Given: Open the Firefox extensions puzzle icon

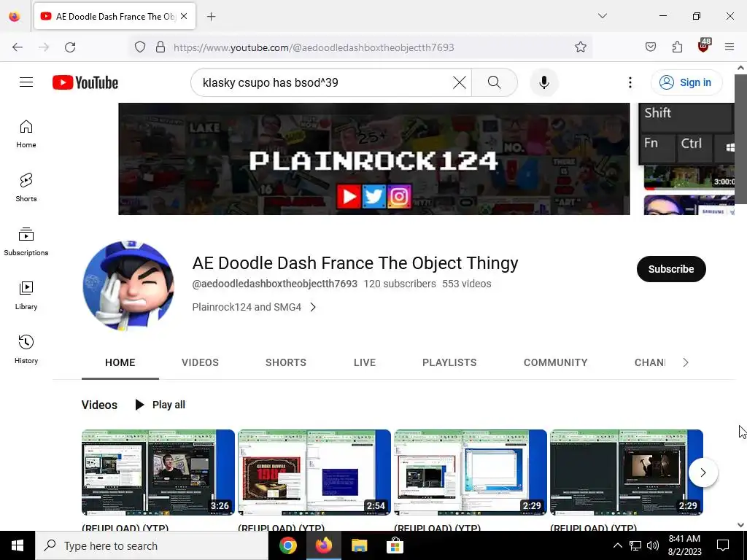Looking at the screenshot, I should tap(677, 47).
